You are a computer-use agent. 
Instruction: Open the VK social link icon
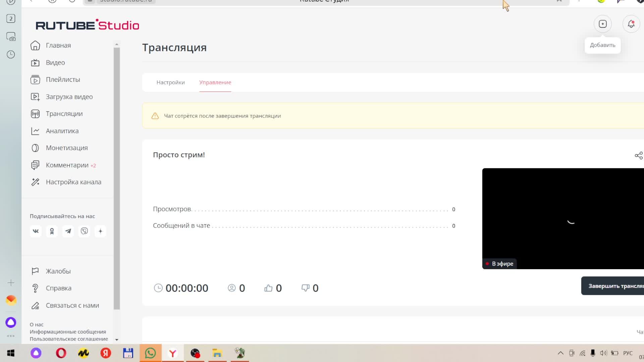(x=36, y=231)
